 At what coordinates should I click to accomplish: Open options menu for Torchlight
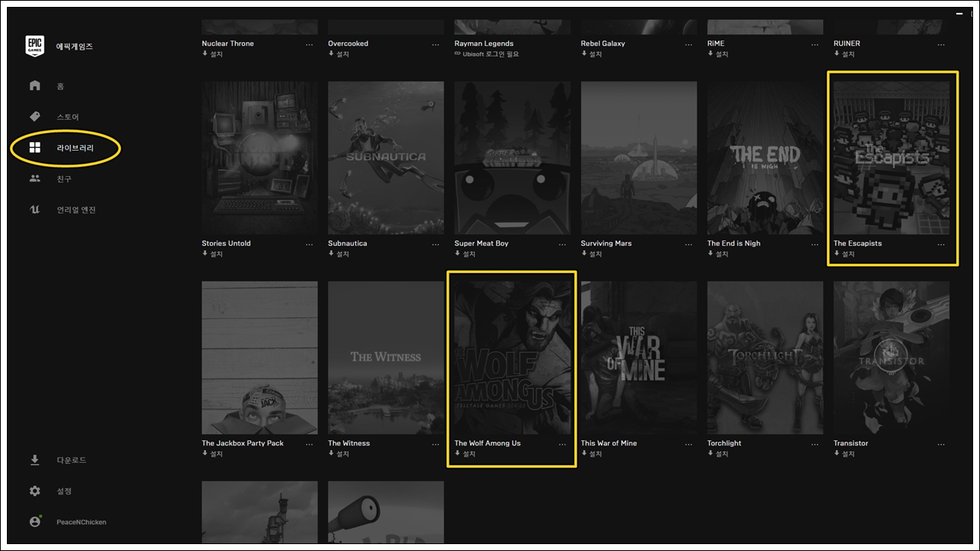click(x=815, y=444)
